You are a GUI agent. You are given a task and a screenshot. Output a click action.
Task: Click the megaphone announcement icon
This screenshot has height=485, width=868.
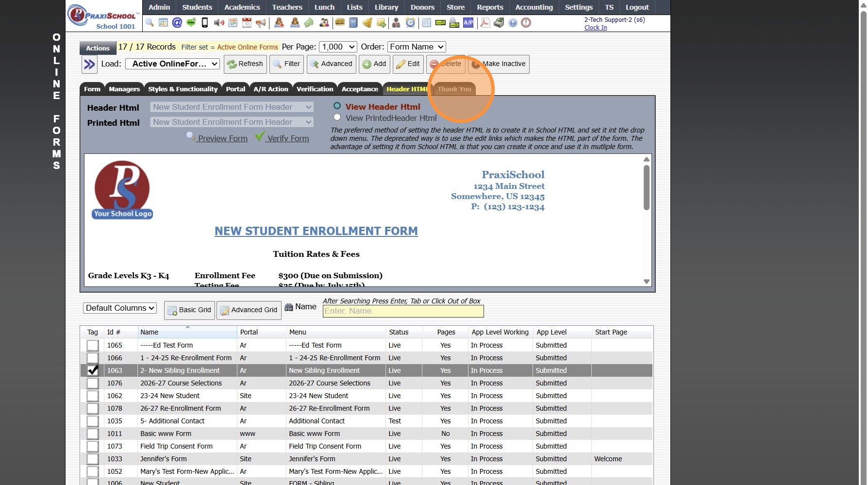click(x=261, y=23)
